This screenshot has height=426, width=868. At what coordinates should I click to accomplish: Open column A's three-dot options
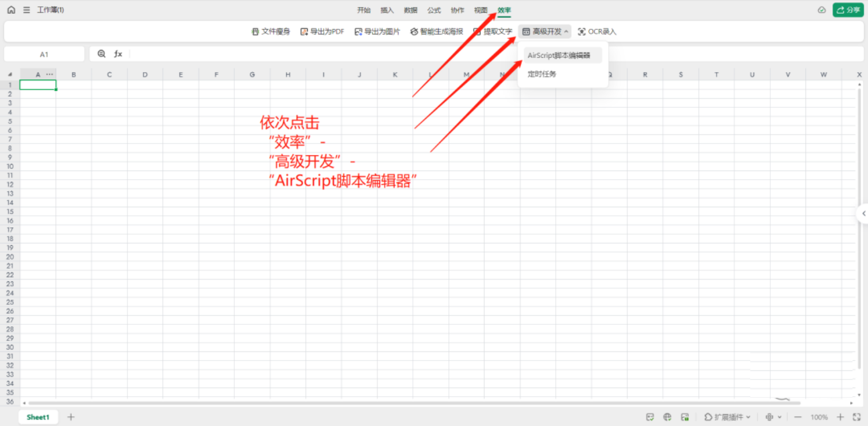50,75
